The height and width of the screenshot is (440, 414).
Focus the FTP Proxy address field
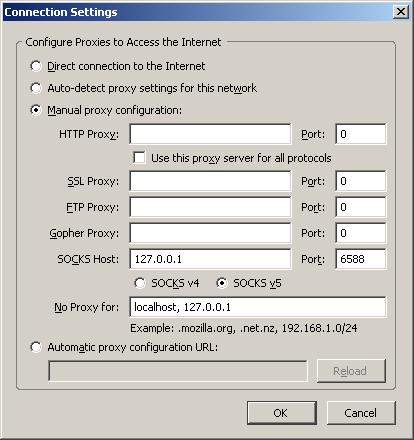pos(210,207)
